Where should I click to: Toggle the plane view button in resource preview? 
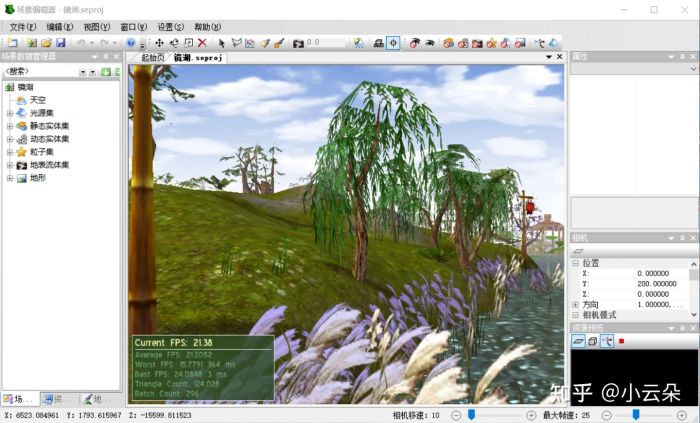(578, 341)
